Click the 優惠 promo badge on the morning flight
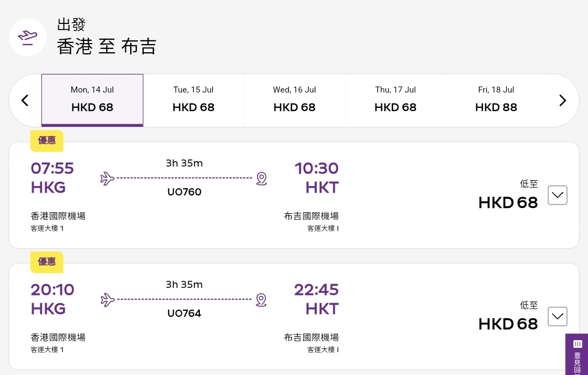Image resolution: width=588 pixels, height=375 pixels. tap(46, 140)
